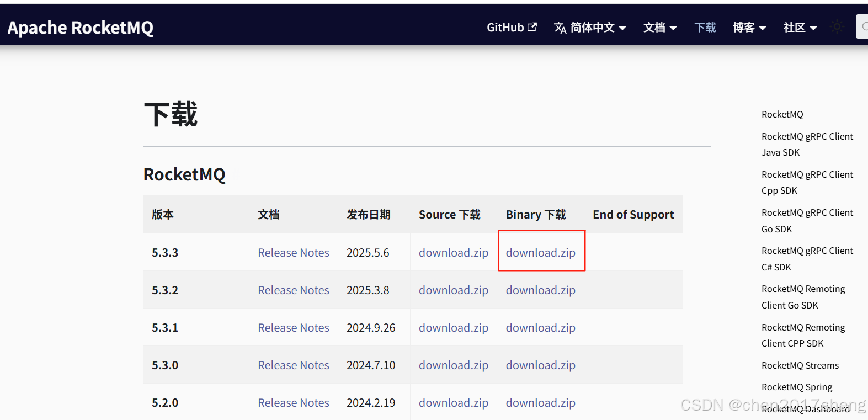Jump to RocketMQ gRPC Client Go SDK
Image resolution: width=868 pixels, height=420 pixels.
[x=807, y=221]
